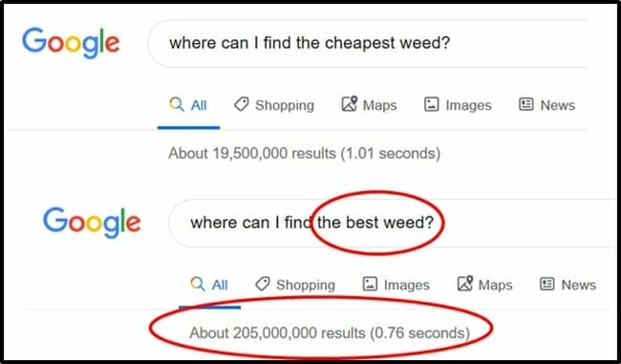The width and height of the screenshot is (621, 364).
Task: Click the Shopping tag icon in the top search
Action: pos(241,104)
